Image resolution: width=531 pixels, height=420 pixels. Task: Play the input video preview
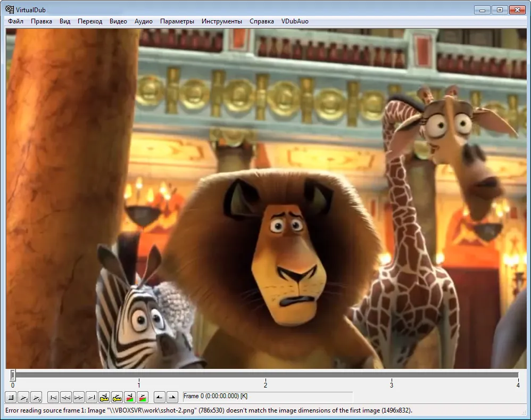24,397
